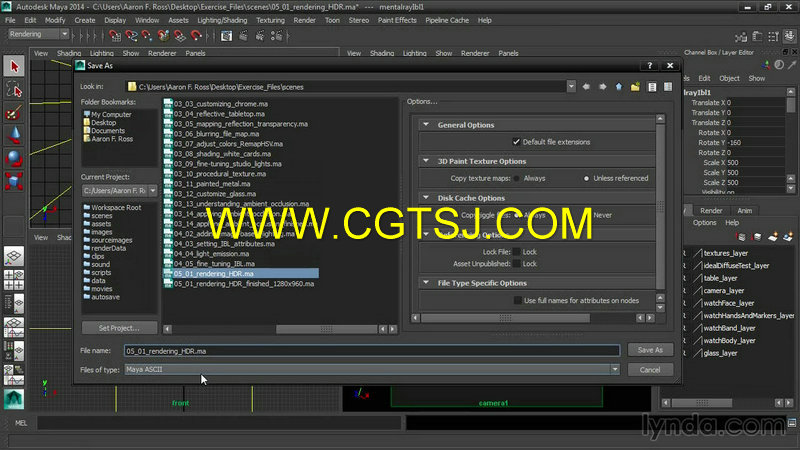
Task: Open the Pipeline Cache menu
Action: point(447,20)
